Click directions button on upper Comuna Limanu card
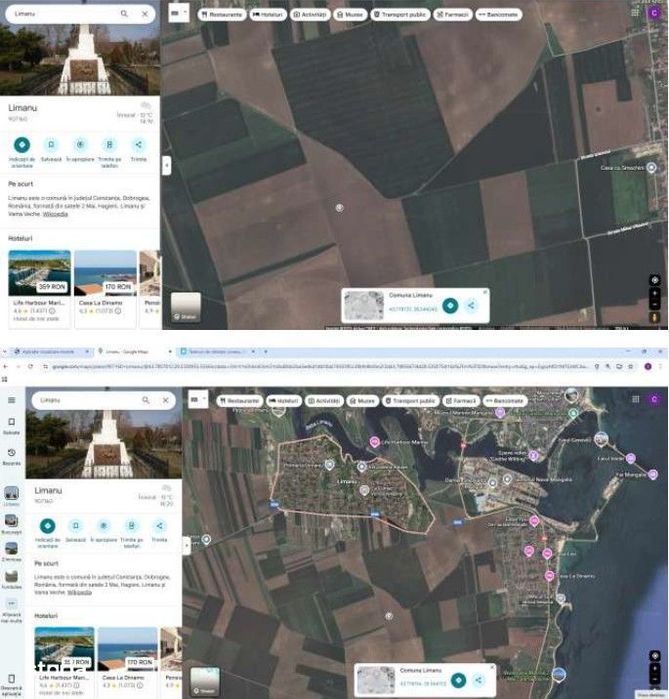This screenshot has height=699, width=669. coord(450,305)
